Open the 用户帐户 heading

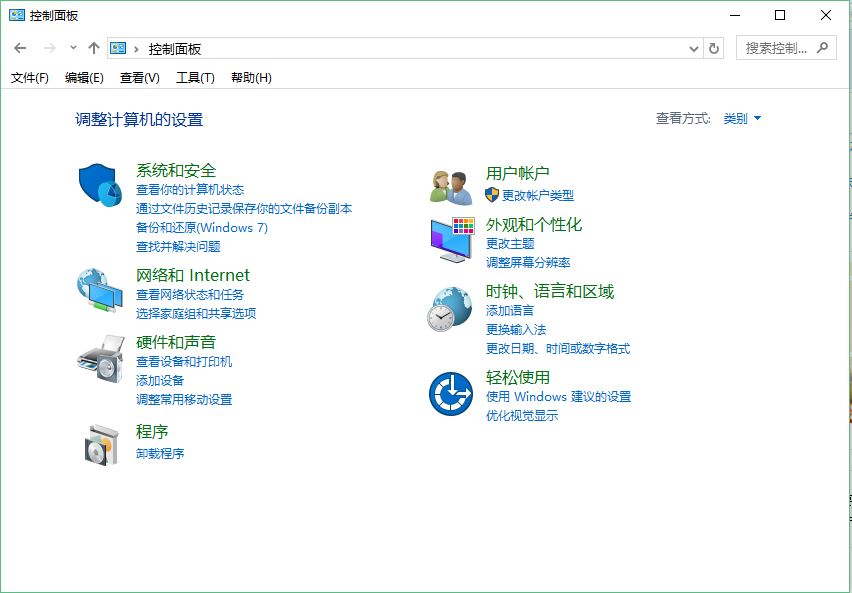pyautogui.click(x=518, y=173)
